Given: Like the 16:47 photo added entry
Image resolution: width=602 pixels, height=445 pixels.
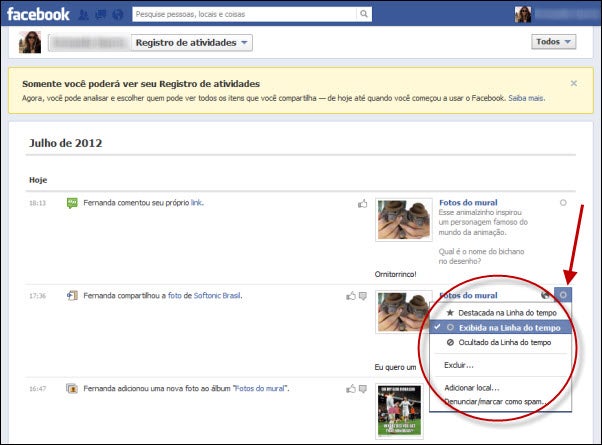Looking at the screenshot, I should 351,388.
